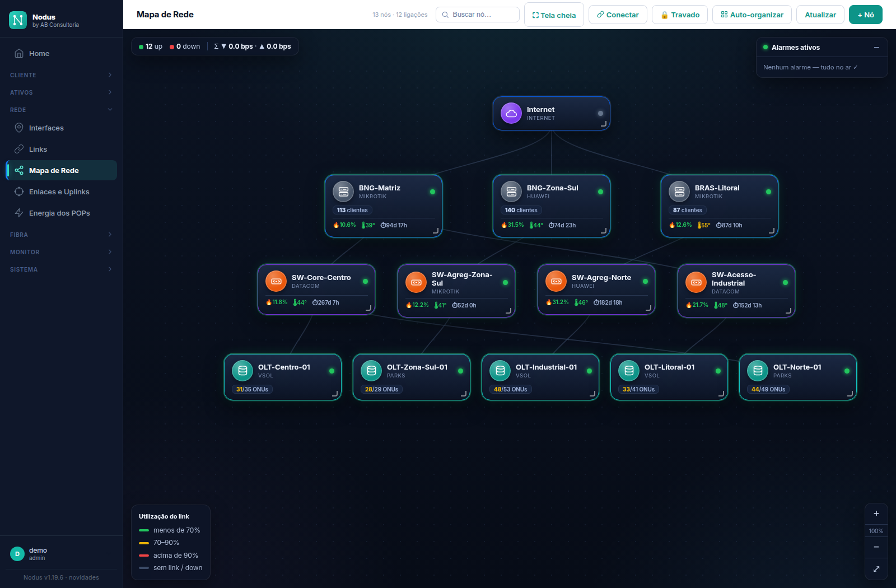The image size is (896, 588).
Task: Click the 44/49 ONUs badge
Action: pos(768,389)
